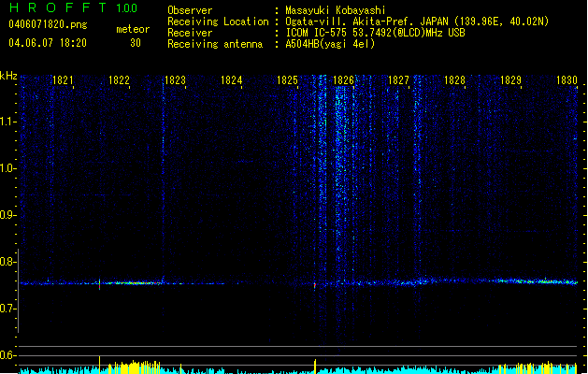Viewport: 588px width, 374px height.
Task: Click the bright green echo trace below the 1822 marker
Action: pyautogui.click(x=133, y=283)
